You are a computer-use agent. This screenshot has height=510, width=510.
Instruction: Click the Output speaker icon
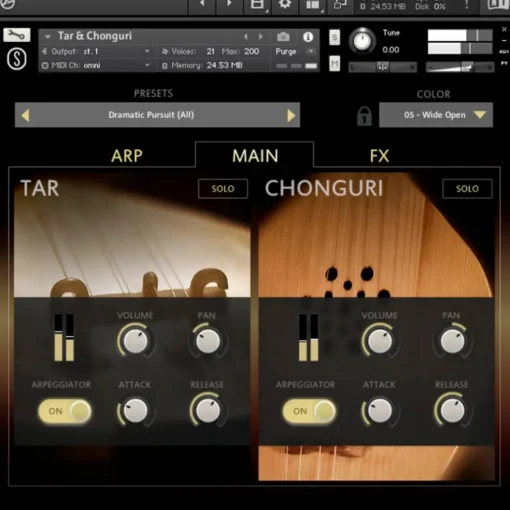(45, 51)
